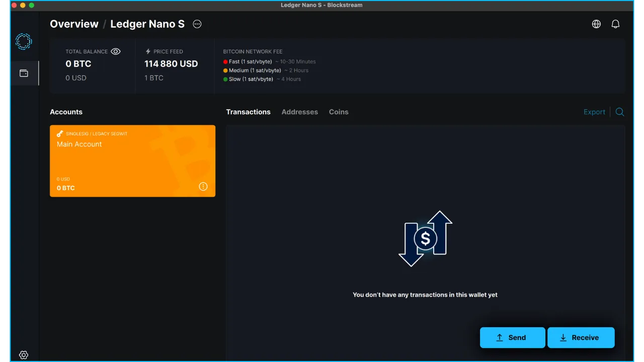This screenshot has height=362, width=644.
Task: Click the Receive button
Action: (x=581, y=338)
